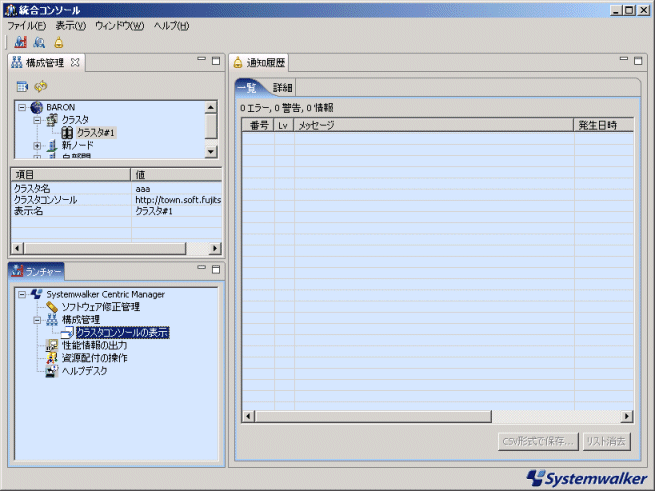Open the ファイル(F) menu

(26, 26)
